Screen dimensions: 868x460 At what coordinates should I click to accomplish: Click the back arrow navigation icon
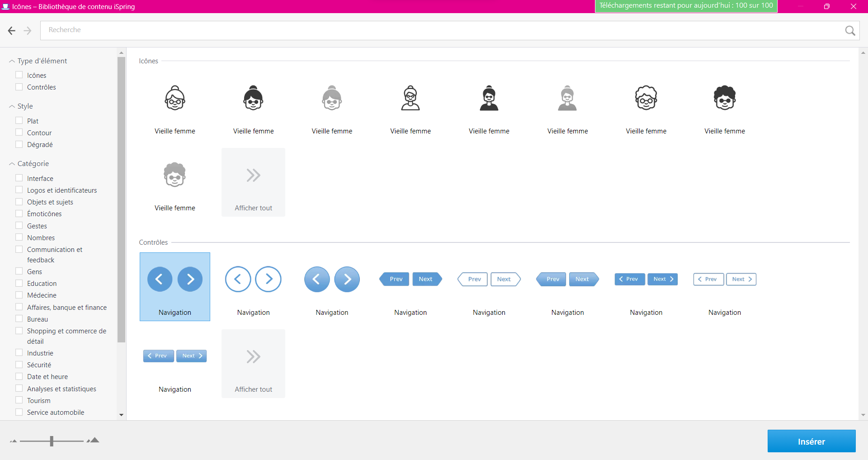(x=12, y=30)
